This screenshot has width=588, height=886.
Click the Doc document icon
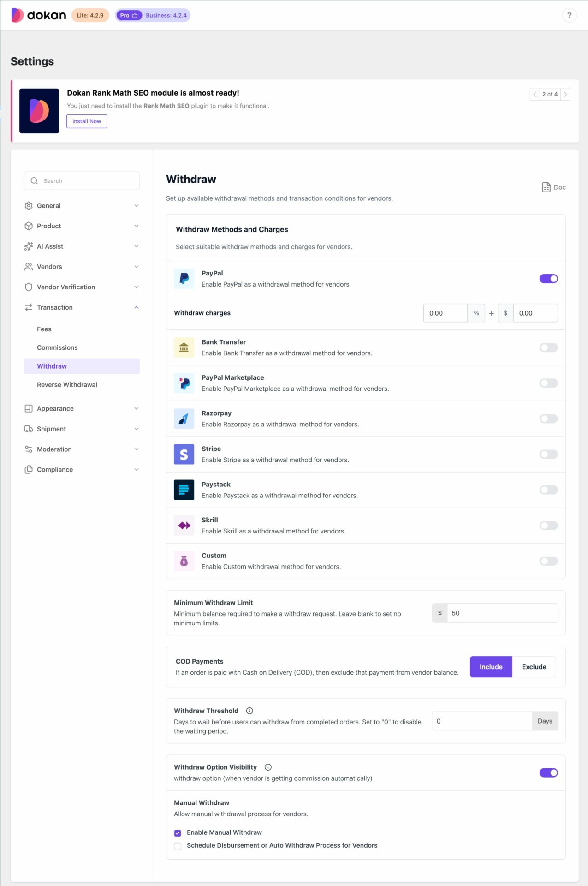[546, 187]
